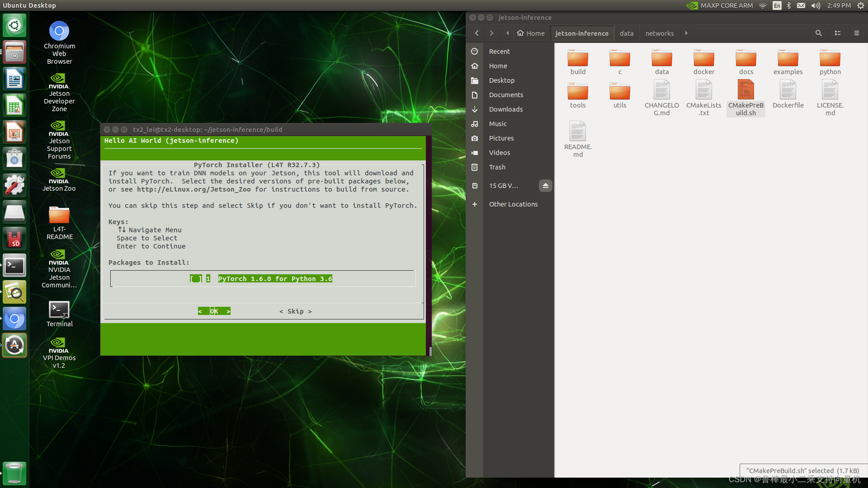The image size is (868, 488).
Task: Expand path bar left arrow
Action: 507,33
